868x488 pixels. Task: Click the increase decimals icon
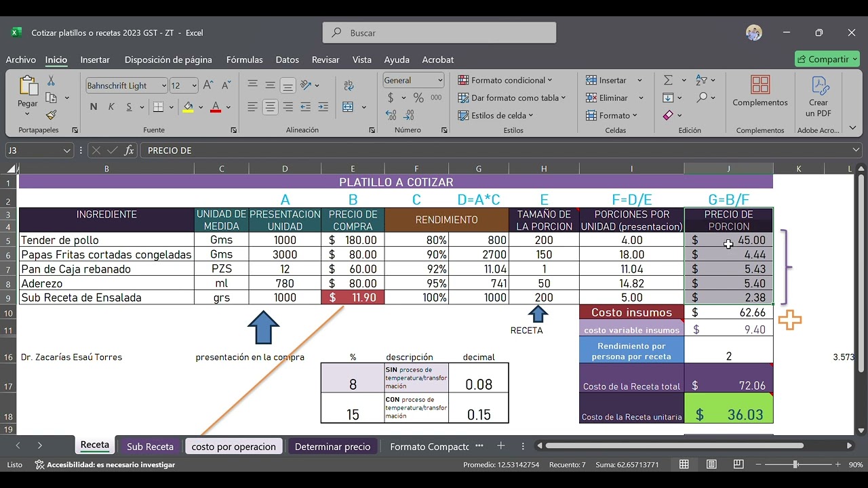[x=392, y=115]
